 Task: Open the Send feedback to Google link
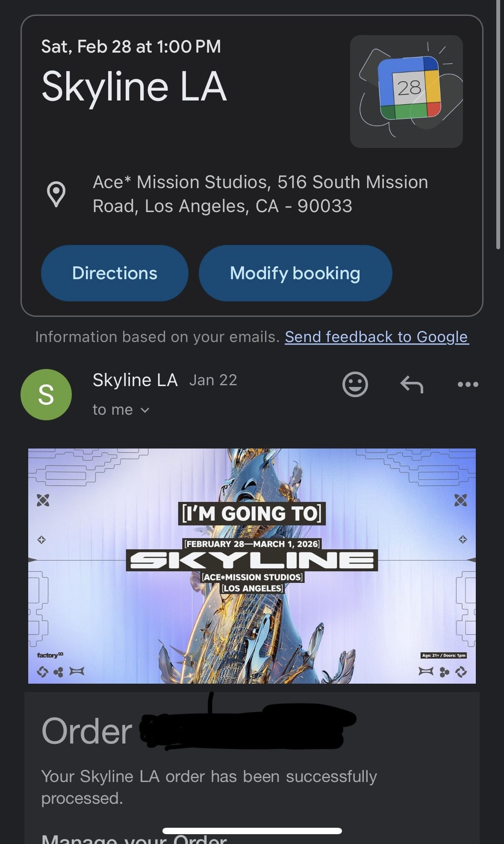(377, 337)
